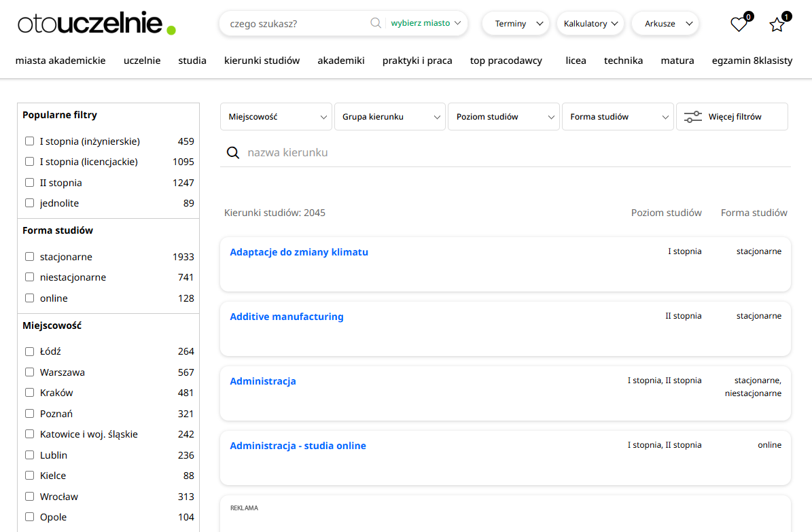812x532 pixels.
Task: Open the akademiki menu item
Action: [x=341, y=60]
